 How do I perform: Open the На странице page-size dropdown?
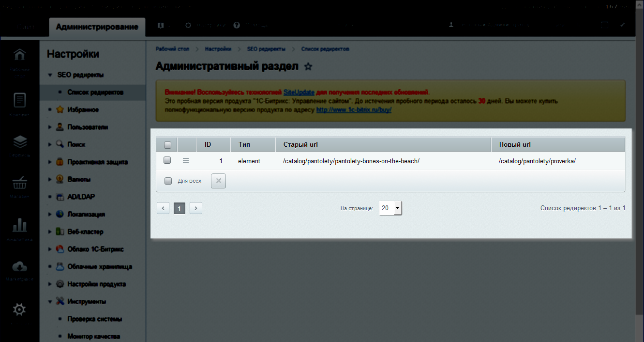coord(390,207)
